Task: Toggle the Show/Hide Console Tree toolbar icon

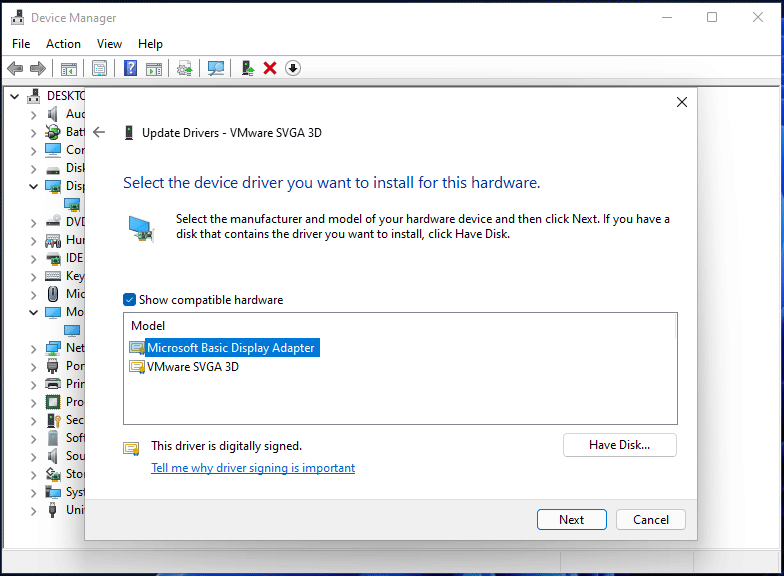Action: click(68, 68)
